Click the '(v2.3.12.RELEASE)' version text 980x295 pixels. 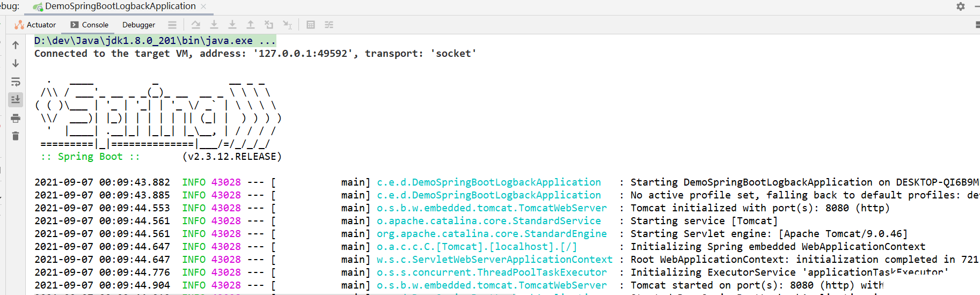point(232,157)
